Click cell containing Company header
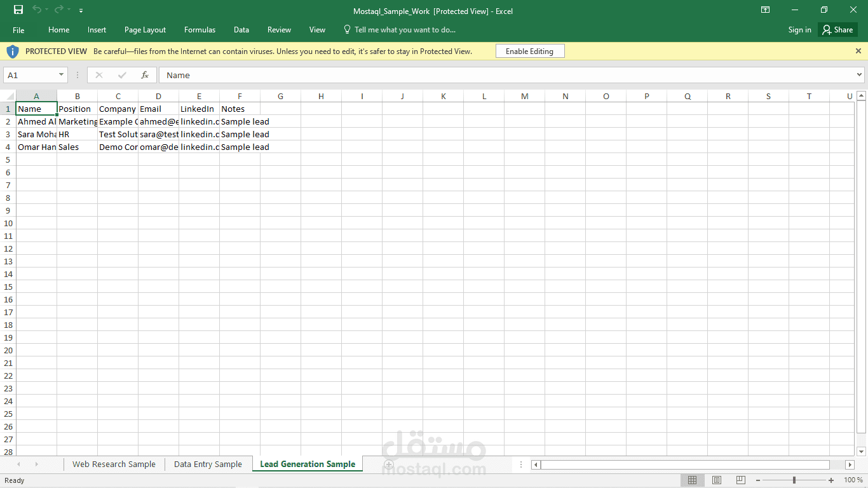This screenshot has height=488, width=868. (118, 109)
